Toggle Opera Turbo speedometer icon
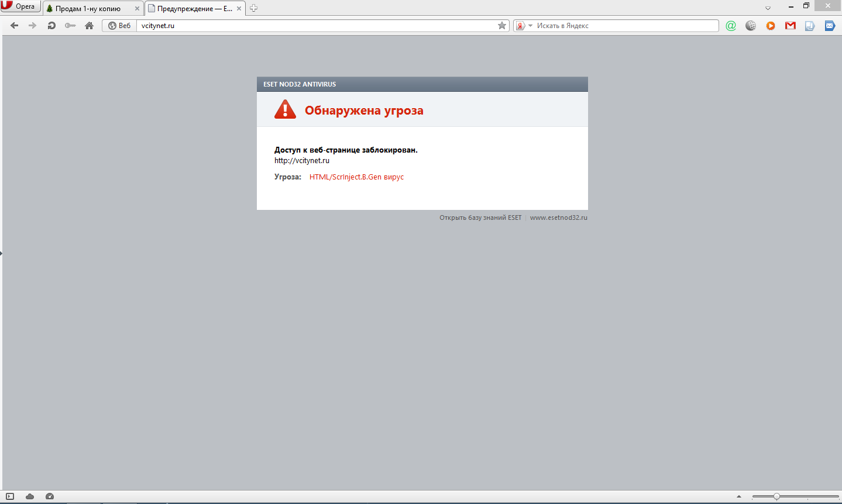Viewport: 842px width, 504px height. click(x=50, y=496)
